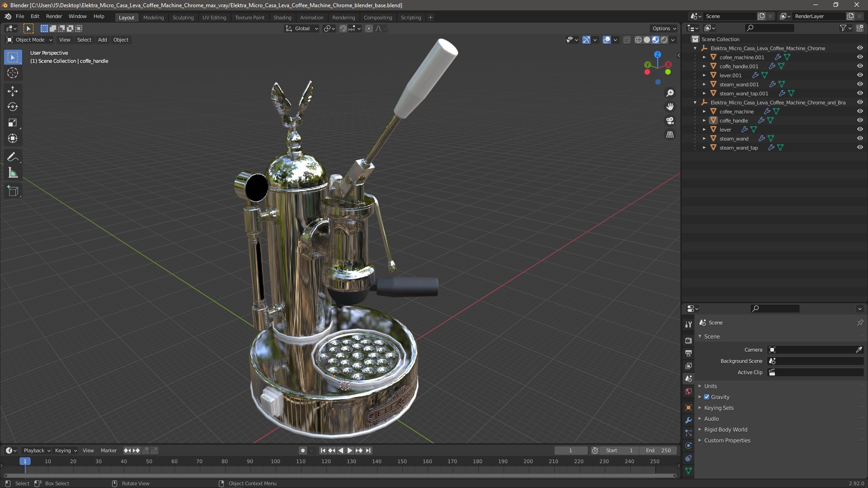Hide the lever.001 object in outliner

[860, 75]
